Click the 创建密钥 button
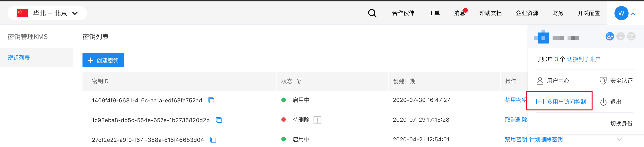This screenshot has width=644, height=147. [103, 60]
